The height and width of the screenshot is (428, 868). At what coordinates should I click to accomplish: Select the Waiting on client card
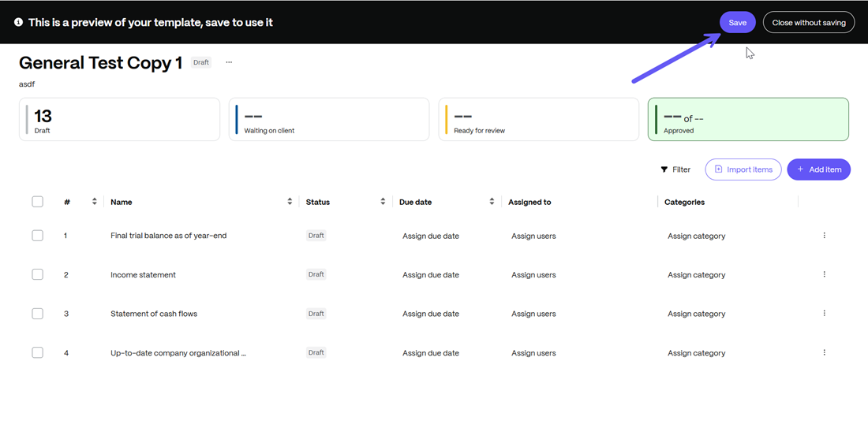(329, 120)
